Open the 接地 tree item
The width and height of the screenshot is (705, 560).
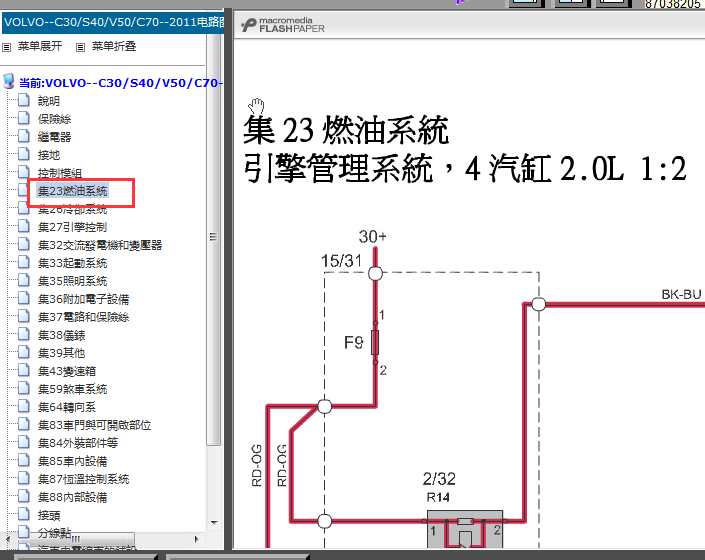[49, 155]
